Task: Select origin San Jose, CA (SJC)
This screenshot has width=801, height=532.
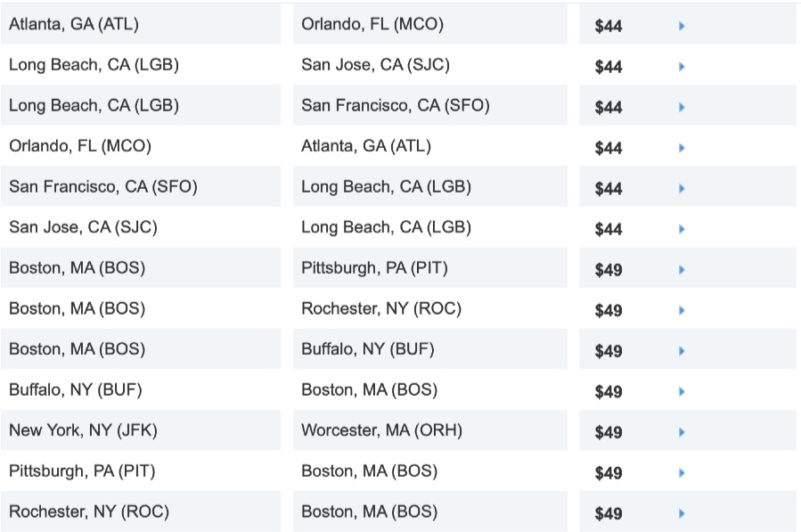Action: 83,227
